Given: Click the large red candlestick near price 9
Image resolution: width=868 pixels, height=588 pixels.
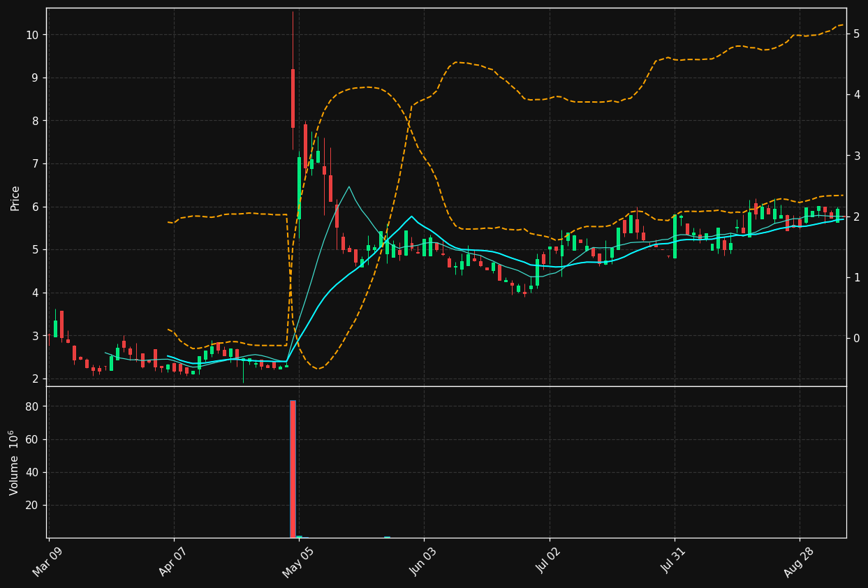Looking at the screenshot, I should tap(293, 98).
